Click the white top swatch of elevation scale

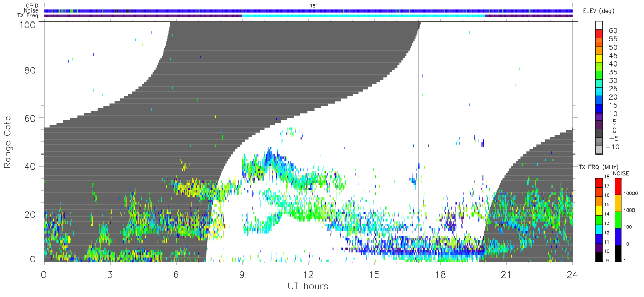pos(599,26)
